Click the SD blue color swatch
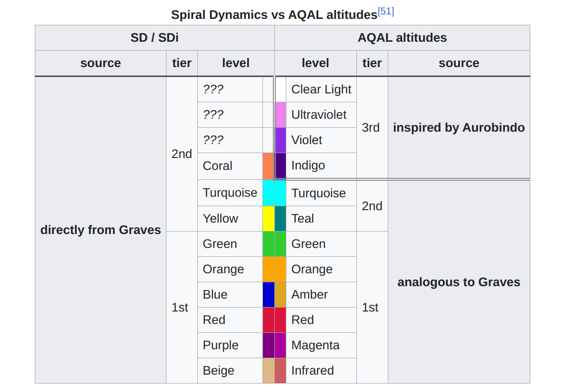Viewport: 588px width, 392px height. tap(268, 295)
